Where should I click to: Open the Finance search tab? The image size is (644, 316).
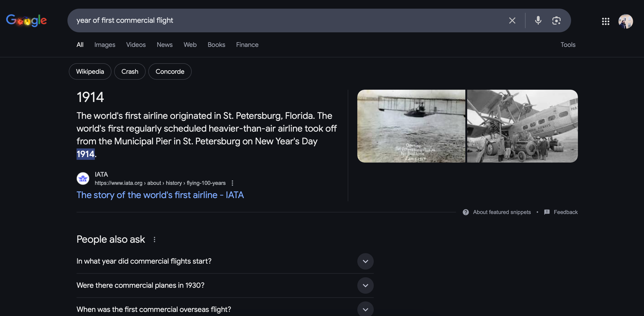click(247, 44)
